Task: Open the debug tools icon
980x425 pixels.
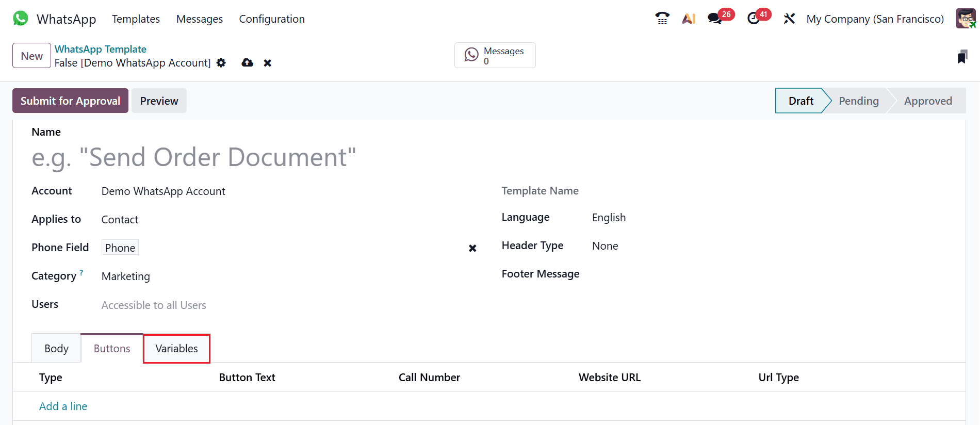Action: [x=789, y=19]
